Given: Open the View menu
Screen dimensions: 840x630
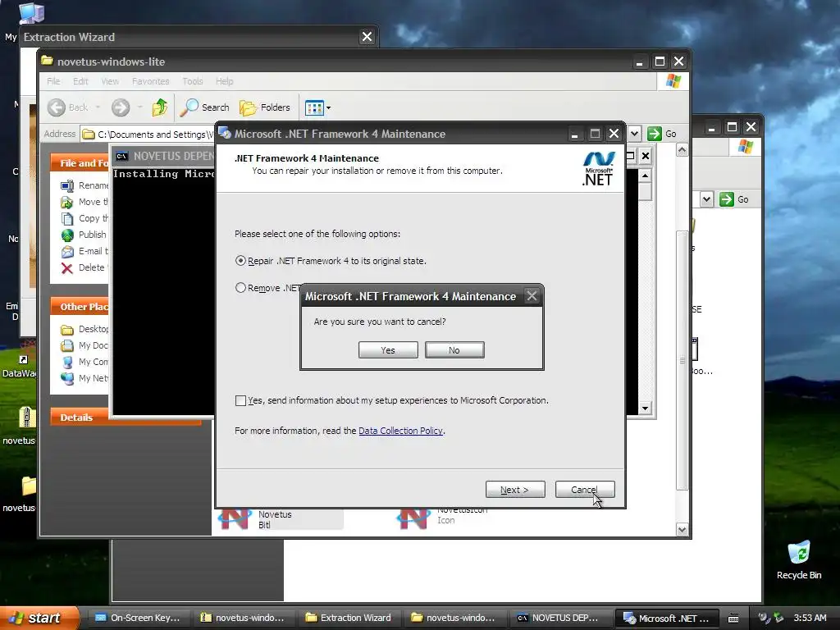Looking at the screenshot, I should (110, 81).
